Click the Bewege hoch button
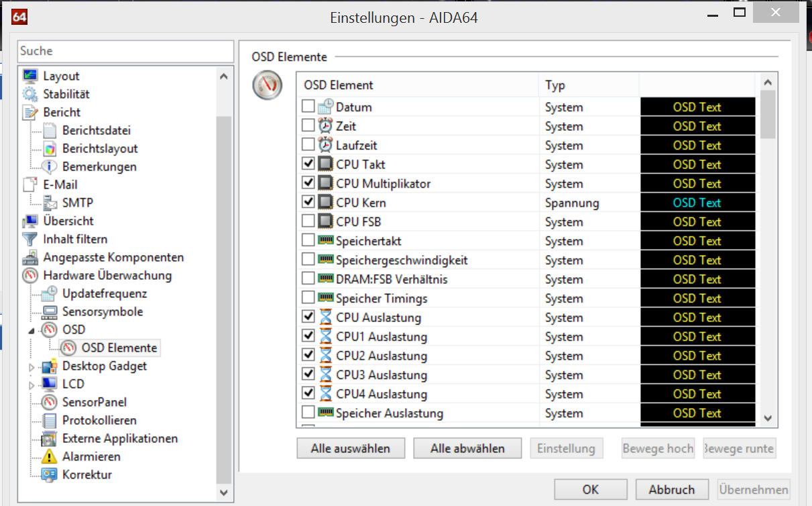Image resolution: width=812 pixels, height=506 pixels. 657,448
